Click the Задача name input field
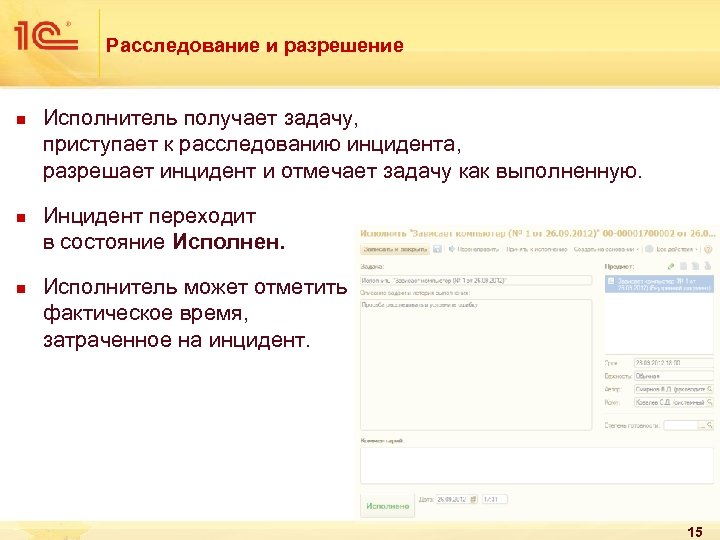 click(476, 280)
